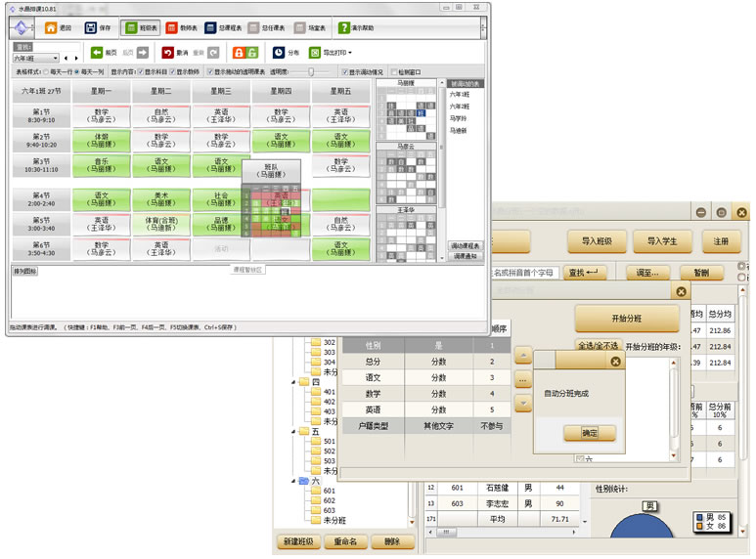Toggle 显示教师 checkbox
This screenshot has width=756, height=559.
click(174, 72)
